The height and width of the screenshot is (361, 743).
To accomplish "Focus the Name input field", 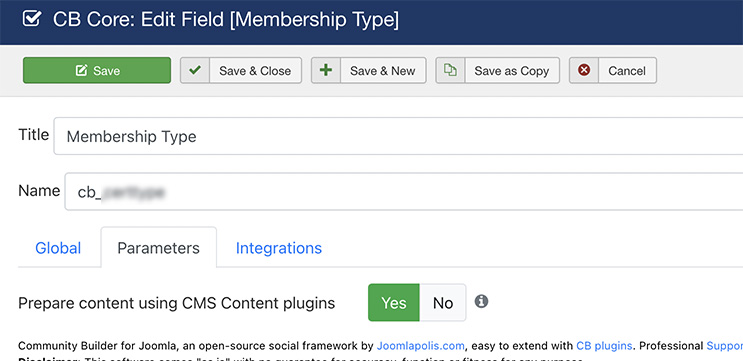I will (404, 191).
